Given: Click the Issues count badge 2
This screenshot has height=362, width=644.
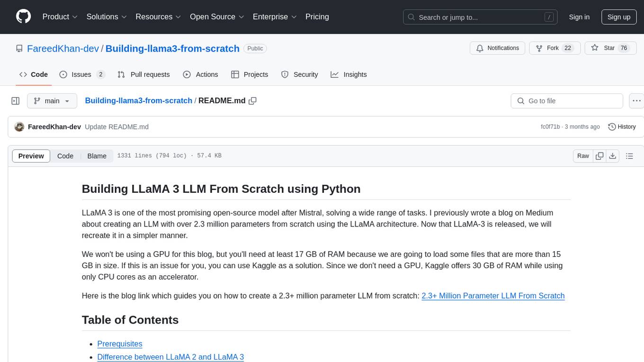Looking at the screenshot, I should (100, 74).
